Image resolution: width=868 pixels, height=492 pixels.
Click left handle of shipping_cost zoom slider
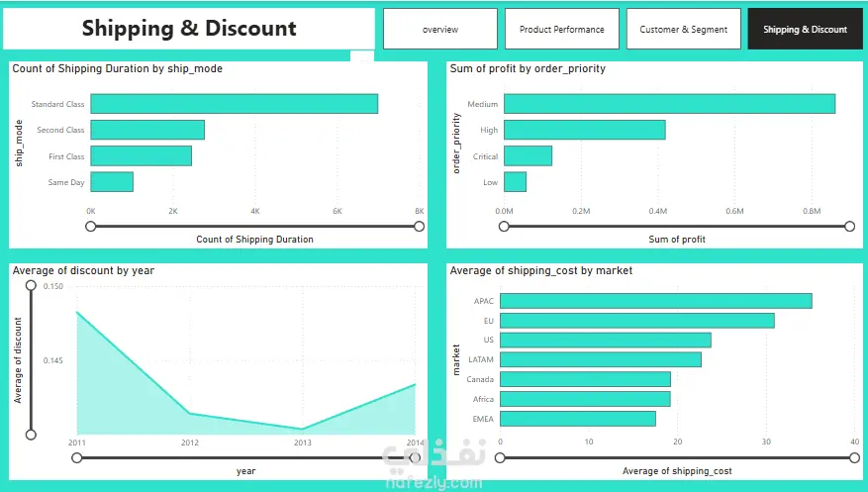pyautogui.click(x=500, y=457)
